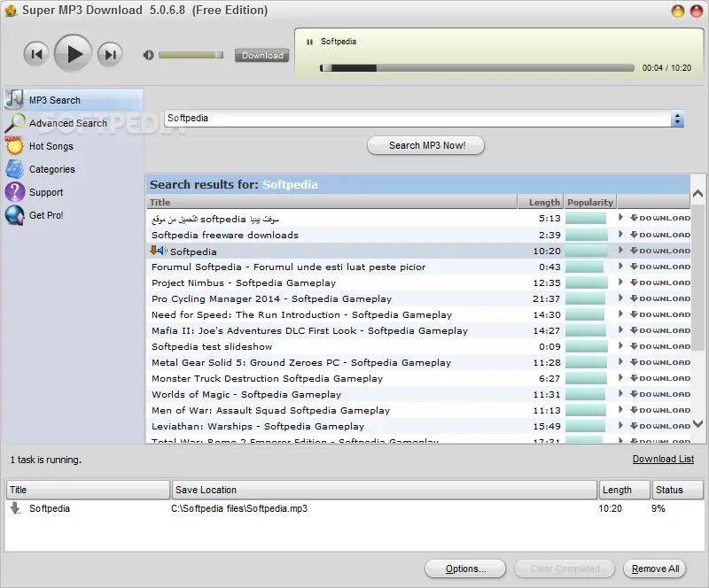Download Metal Gear Solid 5 track
Image resolution: width=709 pixels, height=588 pixels.
coord(660,362)
